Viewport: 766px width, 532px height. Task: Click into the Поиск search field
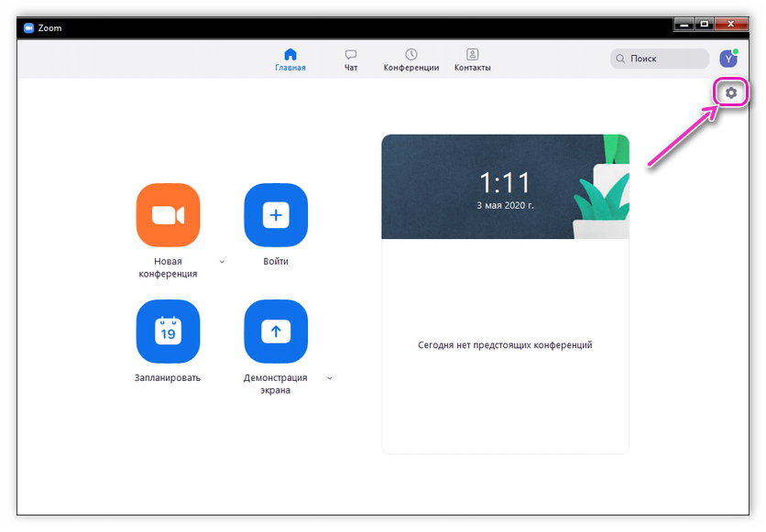[664, 59]
